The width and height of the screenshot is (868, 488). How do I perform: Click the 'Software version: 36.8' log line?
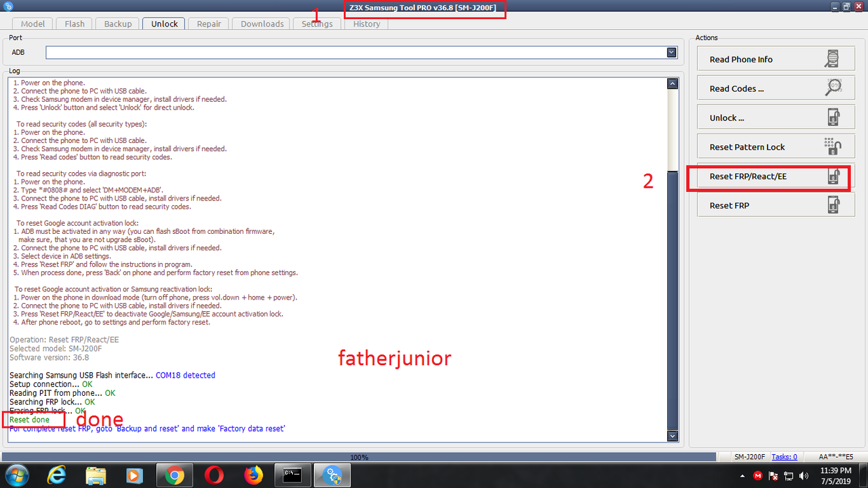coord(50,357)
